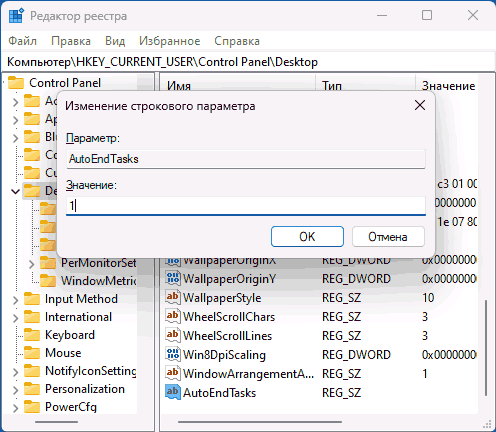
Task: Select the Control Panel key label
Action: (x=65, y=83)
